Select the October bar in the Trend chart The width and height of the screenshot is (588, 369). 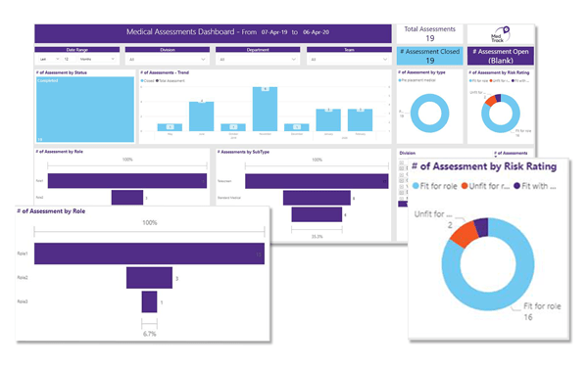point(233,127)
